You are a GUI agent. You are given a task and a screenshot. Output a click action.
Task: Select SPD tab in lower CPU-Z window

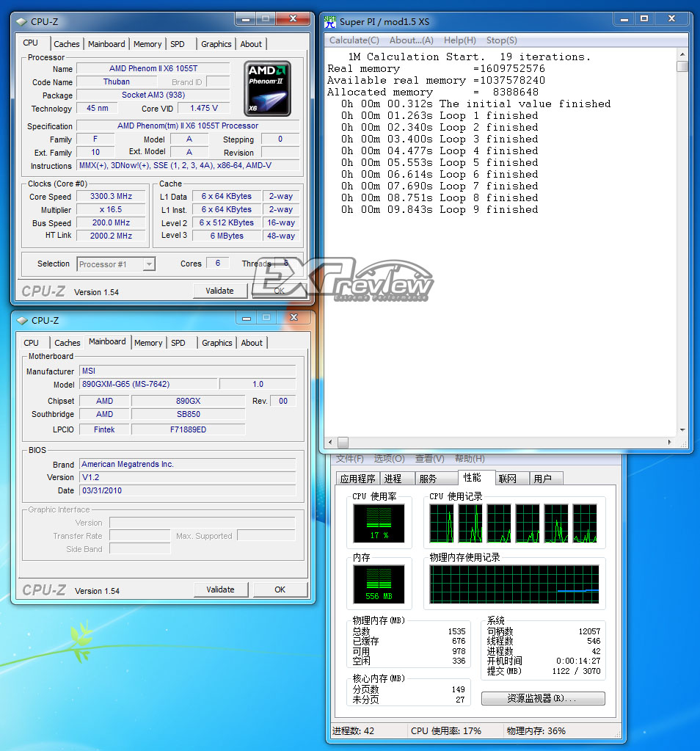point(178,343)
